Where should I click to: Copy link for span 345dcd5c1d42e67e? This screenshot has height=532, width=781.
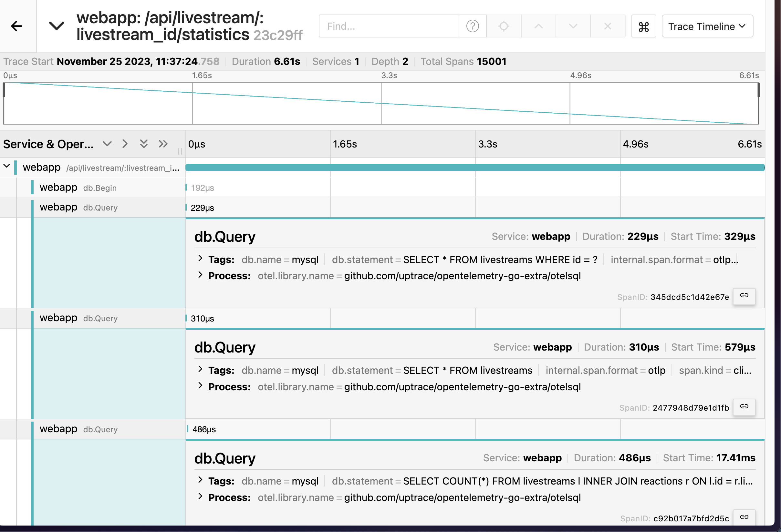(x=744, y=296)
